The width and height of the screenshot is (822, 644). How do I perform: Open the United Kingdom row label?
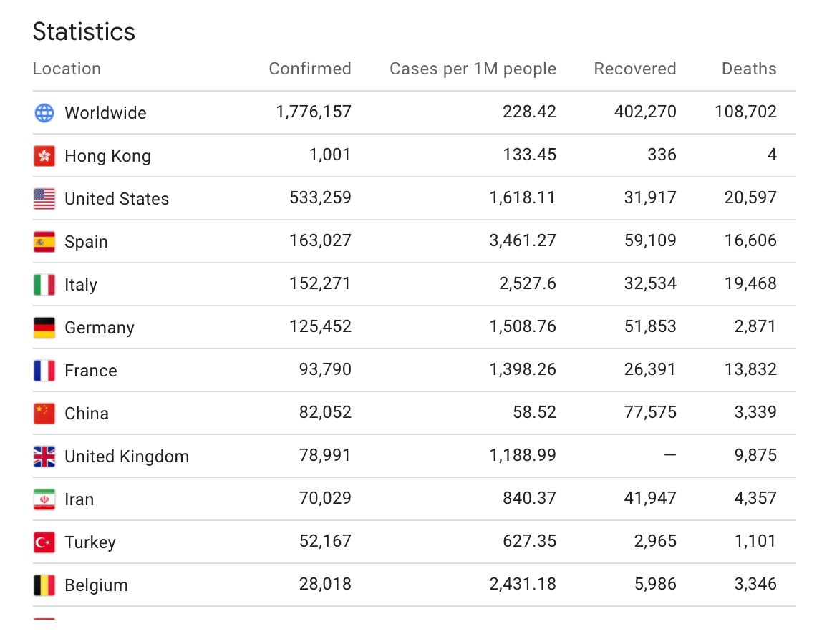click(x=127, y=457)
